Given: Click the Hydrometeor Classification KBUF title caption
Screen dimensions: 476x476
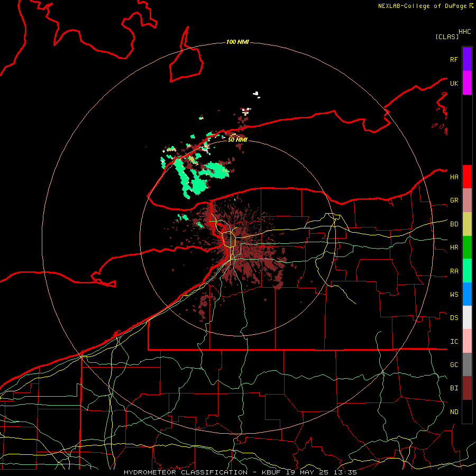Looking at the screenshot, I should click(x=240, y=472).
